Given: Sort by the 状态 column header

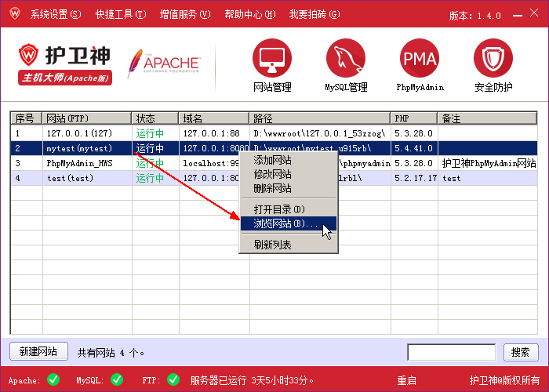Looking at the screenshot, I should click(x=155, y=118).
